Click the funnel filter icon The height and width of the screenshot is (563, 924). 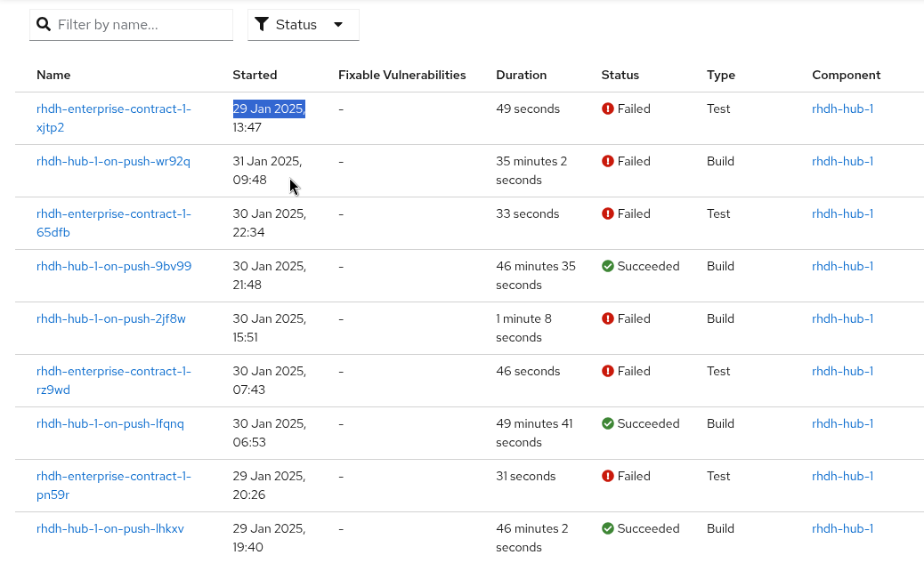pos(262,25)
